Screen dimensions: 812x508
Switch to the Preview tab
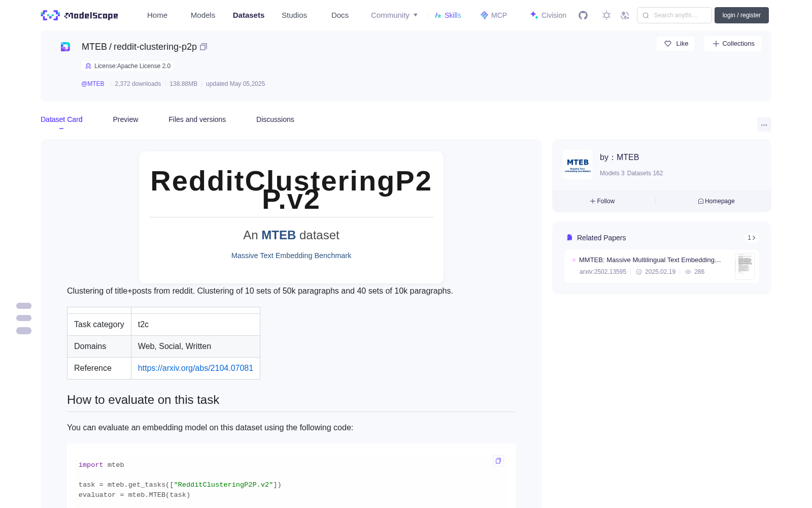click(125, 119)
